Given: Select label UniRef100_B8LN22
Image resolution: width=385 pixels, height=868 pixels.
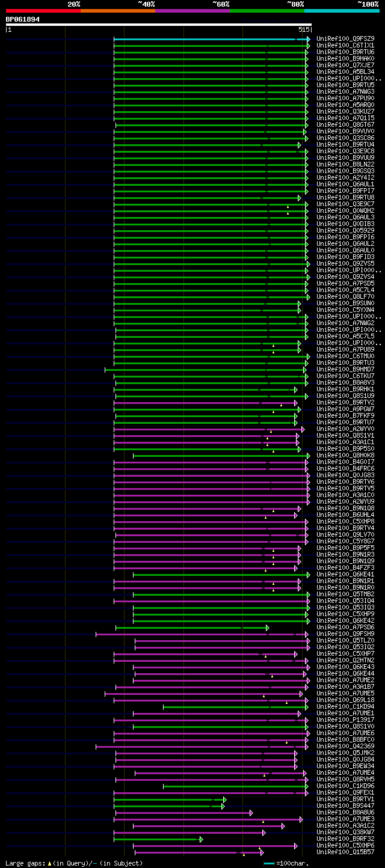Looking at the screenshot, I should pos(345,165).
